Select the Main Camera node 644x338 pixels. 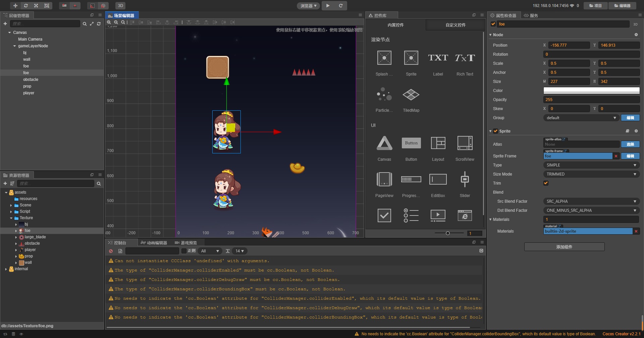click(x=30, y=39)
